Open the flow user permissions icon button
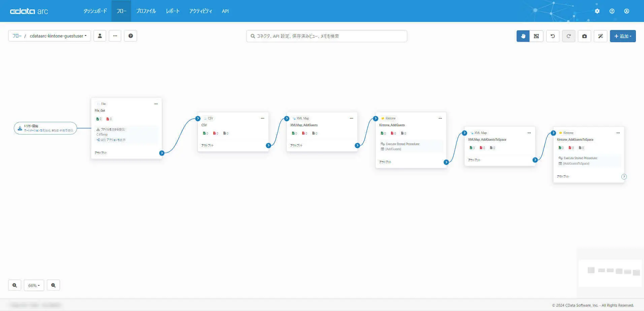Viewport: 644px width, 311px height. (x=100, y=36)
